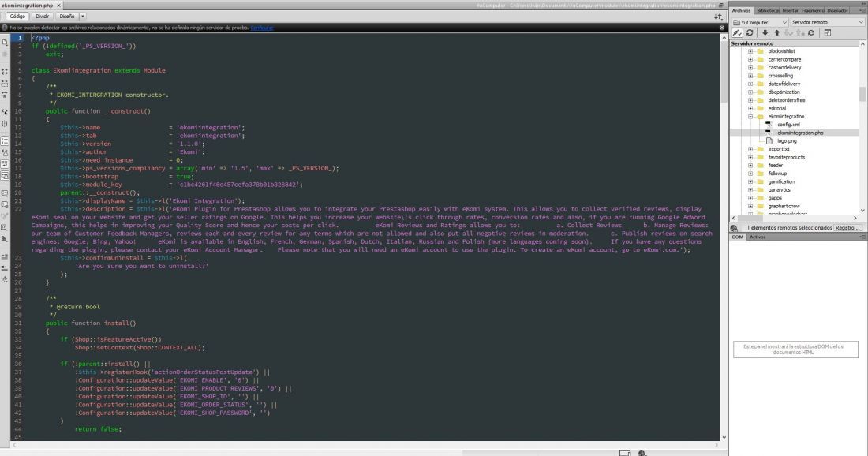Select the ganalytics folder

coord(780,190)
